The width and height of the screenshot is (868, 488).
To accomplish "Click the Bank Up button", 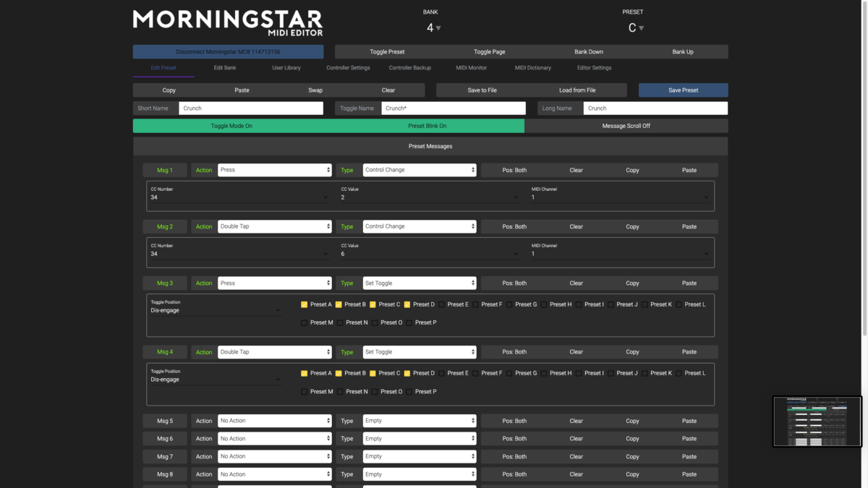I will pyautogui.click(x=683, y=52).
